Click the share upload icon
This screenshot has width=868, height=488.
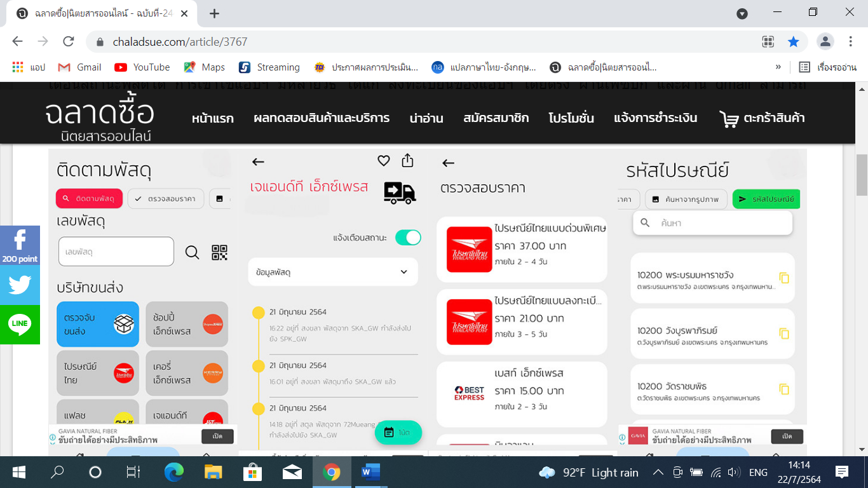pos(407,161)
